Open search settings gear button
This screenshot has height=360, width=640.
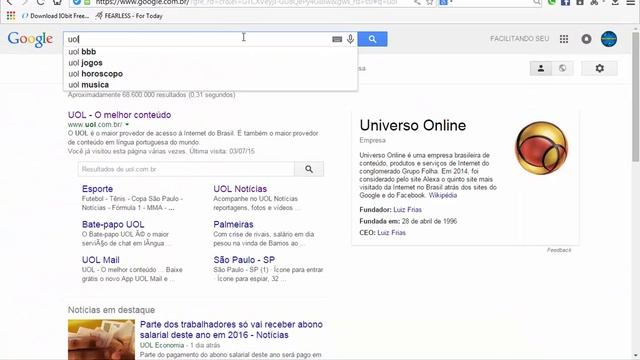coord(599,69)
